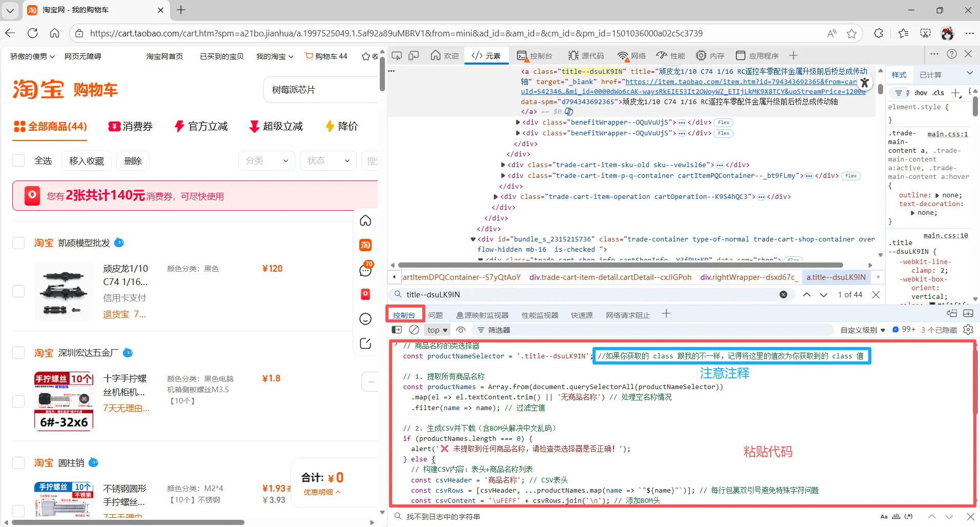Click the clear console icon

point(414,330)
